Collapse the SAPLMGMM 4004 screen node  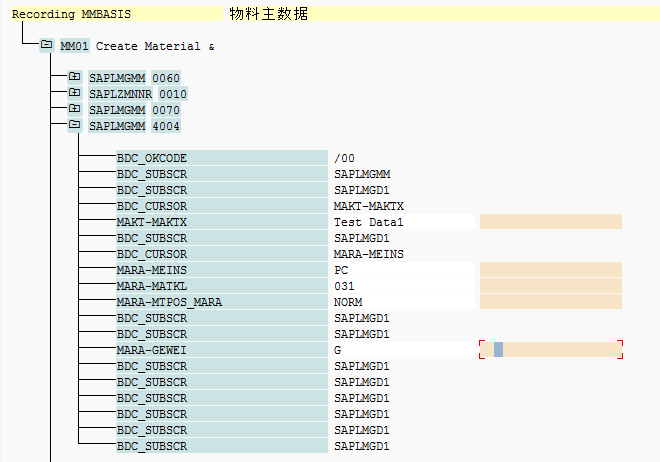coord(75,125)
